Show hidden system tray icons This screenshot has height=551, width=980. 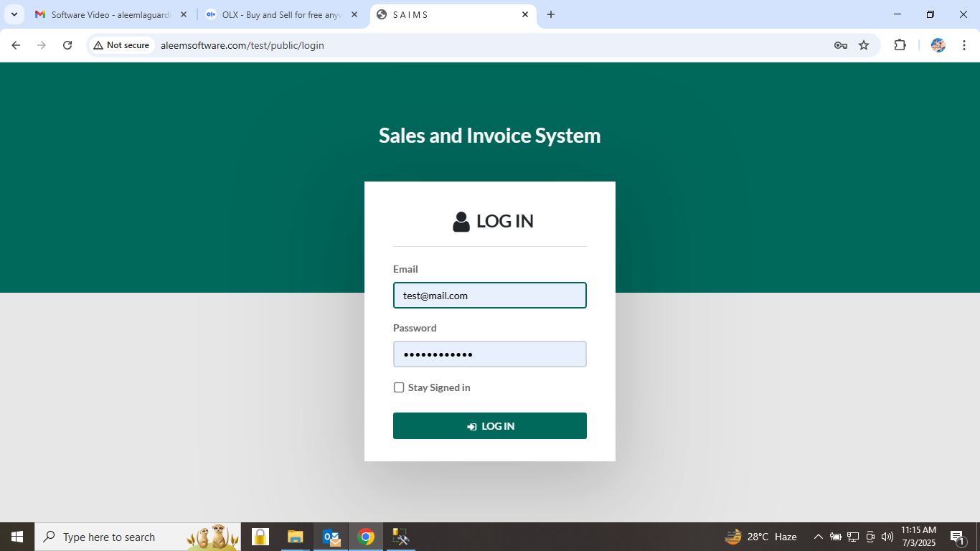click(x=818, y=537)
